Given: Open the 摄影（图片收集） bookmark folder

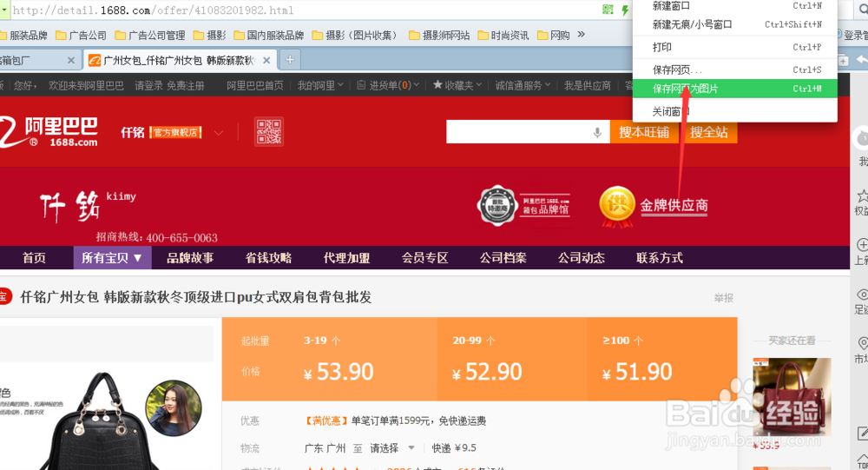Looking at the screenshot, I should tap(355, 36).
